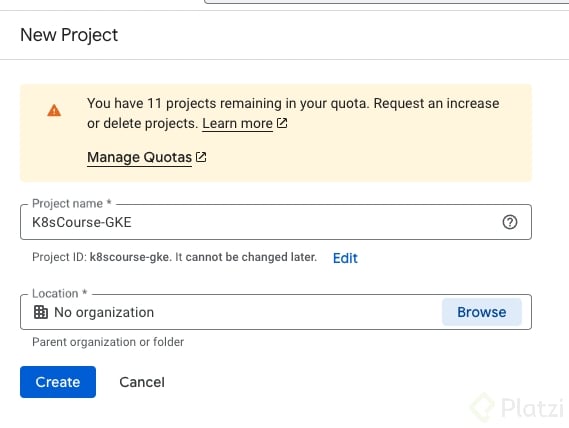Click the Project name field label
The height and width of the screenshot is (428, 569).
(x=71, y=203)
